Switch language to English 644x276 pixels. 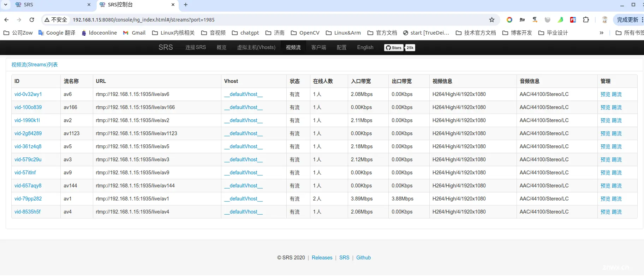[x=365, y=47]
